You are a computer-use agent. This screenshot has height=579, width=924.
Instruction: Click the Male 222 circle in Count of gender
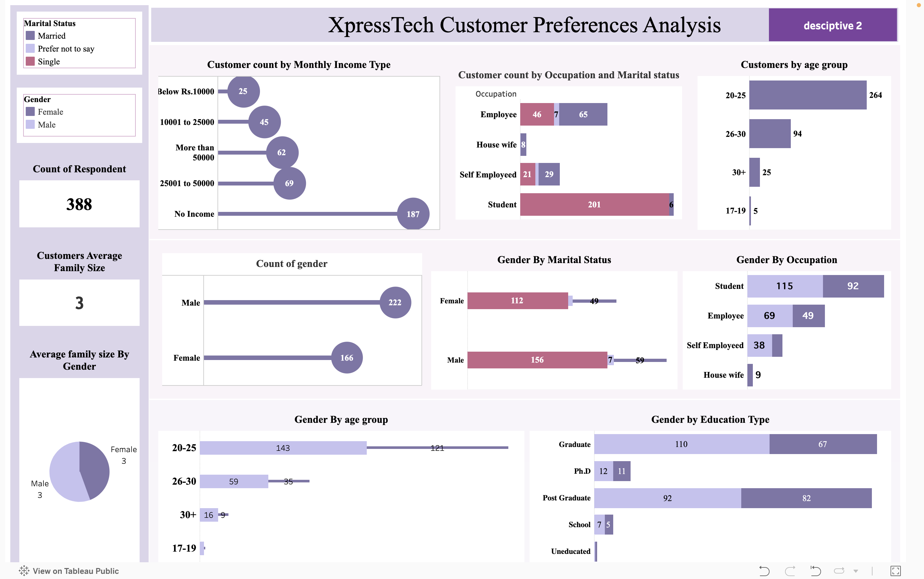395,302
